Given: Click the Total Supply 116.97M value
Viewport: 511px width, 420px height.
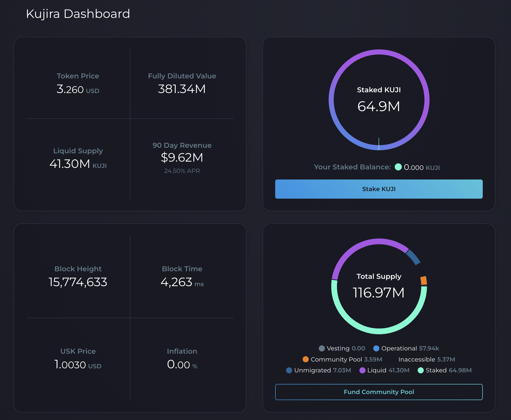Looking at the screenshot, I should pyautogui.click(x=379, y=293).
